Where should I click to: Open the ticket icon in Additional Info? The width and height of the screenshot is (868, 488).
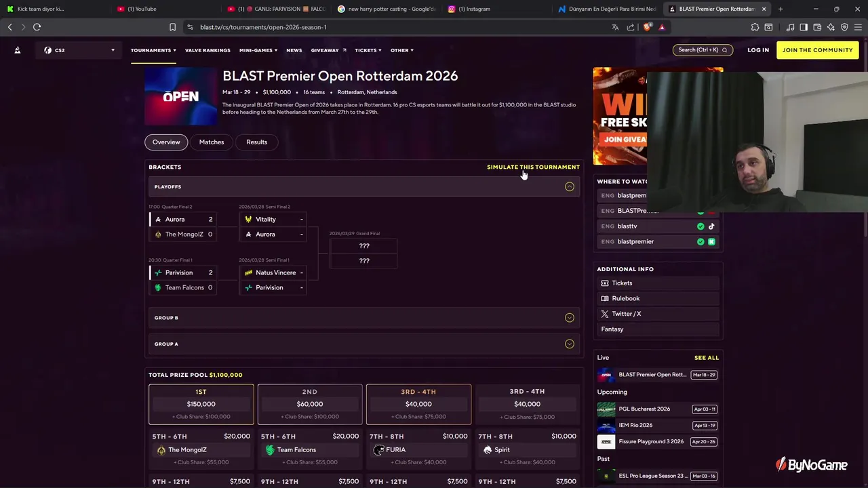click(605, 283)
